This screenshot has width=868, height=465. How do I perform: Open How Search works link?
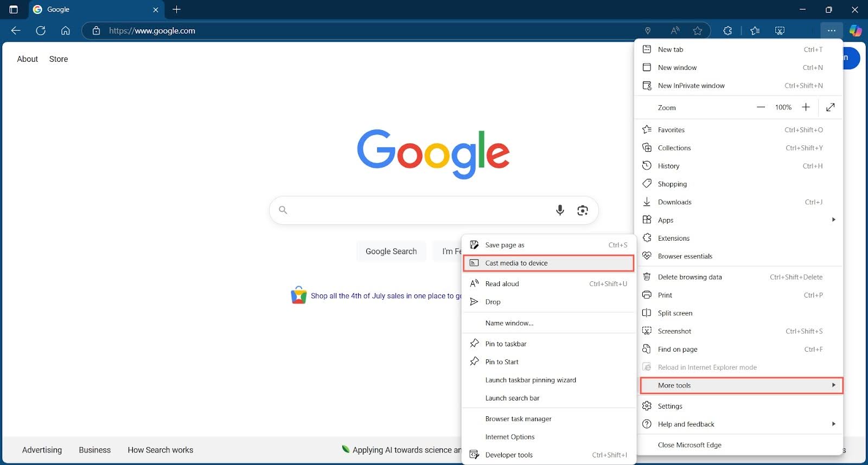[161, 450]
